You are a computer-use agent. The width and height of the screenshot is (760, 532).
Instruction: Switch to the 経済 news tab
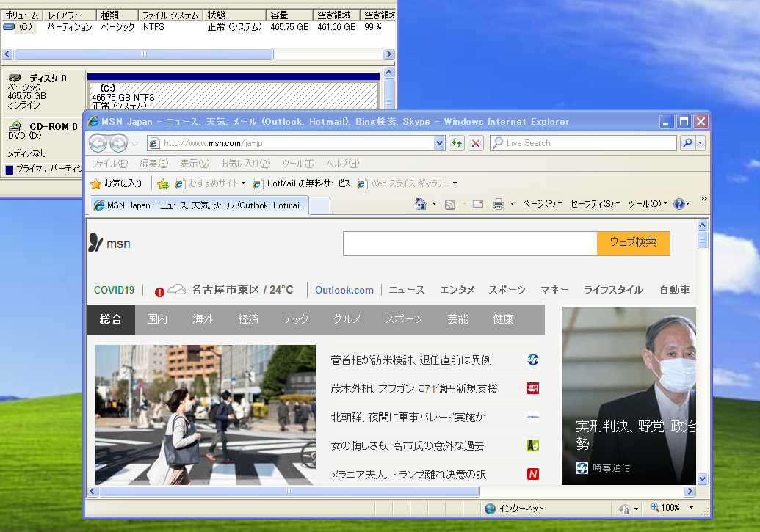pos(248,319)
